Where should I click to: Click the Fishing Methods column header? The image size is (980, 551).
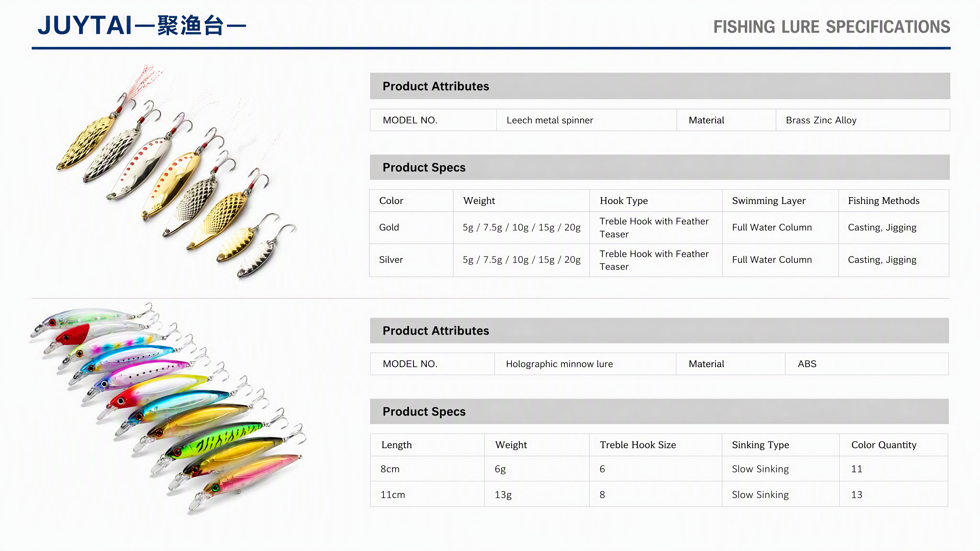point(894,201)
